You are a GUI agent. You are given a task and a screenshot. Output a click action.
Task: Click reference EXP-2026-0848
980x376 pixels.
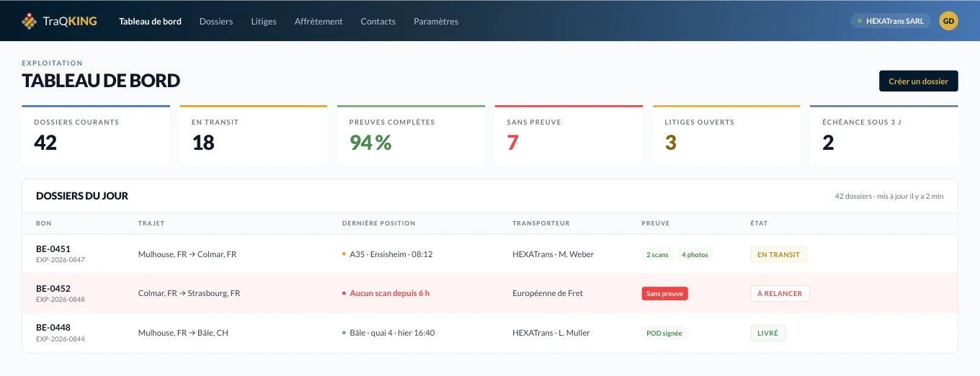tap(61, 300)
